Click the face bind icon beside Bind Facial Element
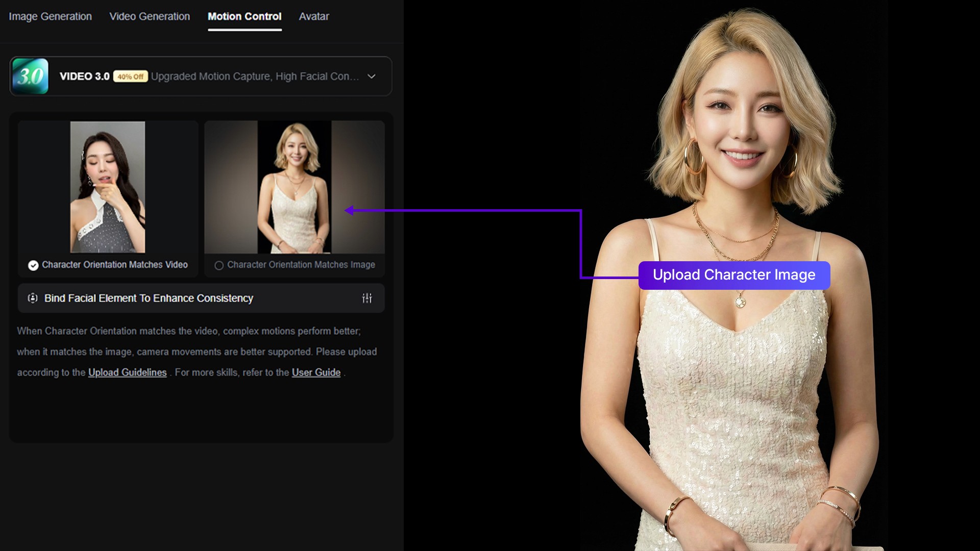Viewport: 980px width, 551px height. tap(33, 298)
